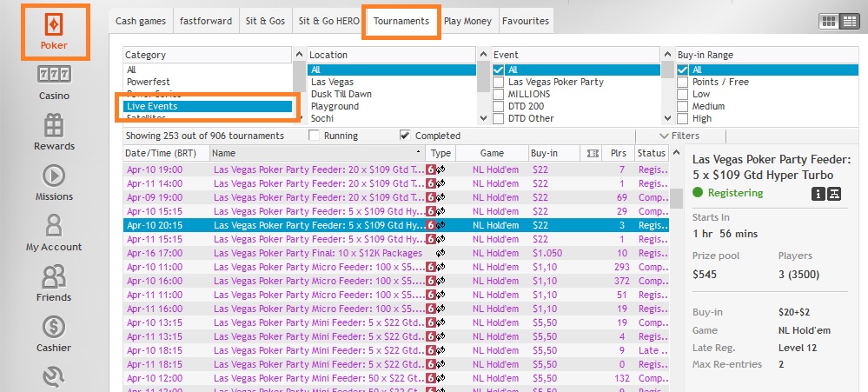Open the Cashier dollar icon
868x392 pixels.
[54, 327]
